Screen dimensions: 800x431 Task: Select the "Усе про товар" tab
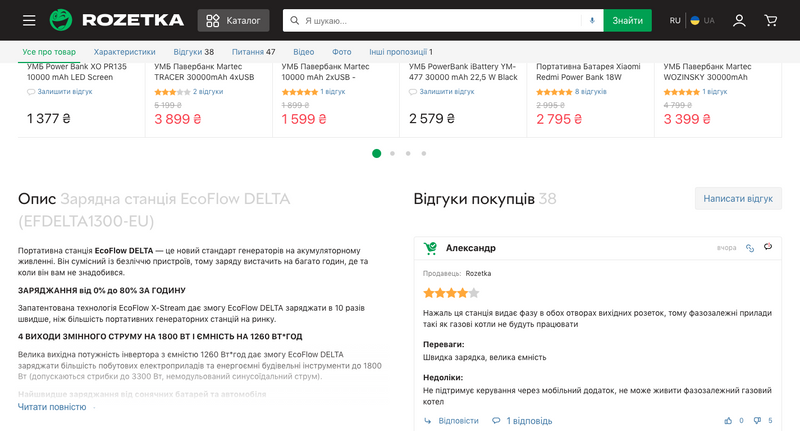[49, 52]
